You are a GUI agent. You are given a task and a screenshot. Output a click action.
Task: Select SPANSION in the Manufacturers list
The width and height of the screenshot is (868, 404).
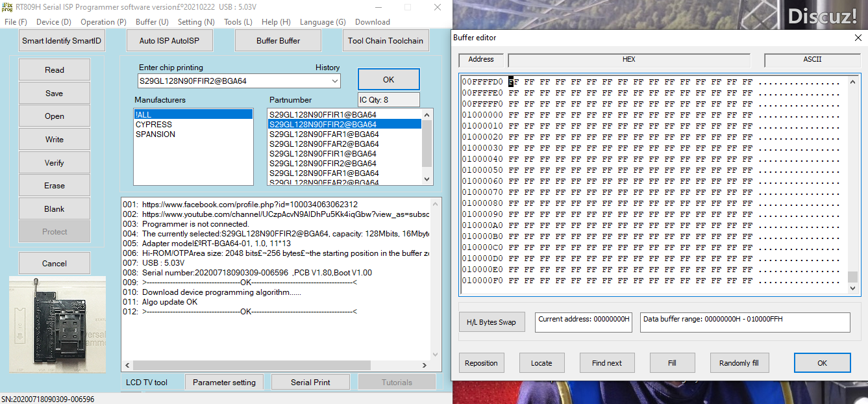[155, 134]
